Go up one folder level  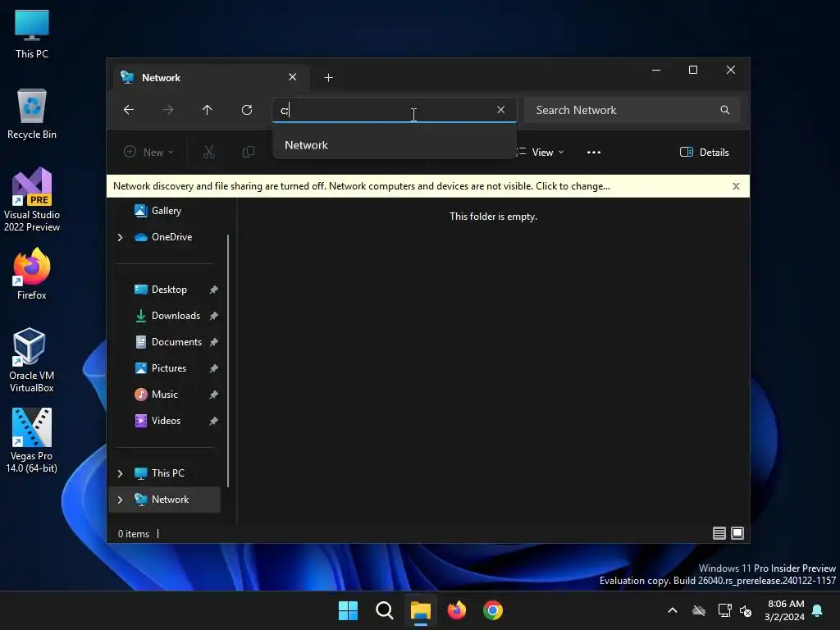coord(208,110)
